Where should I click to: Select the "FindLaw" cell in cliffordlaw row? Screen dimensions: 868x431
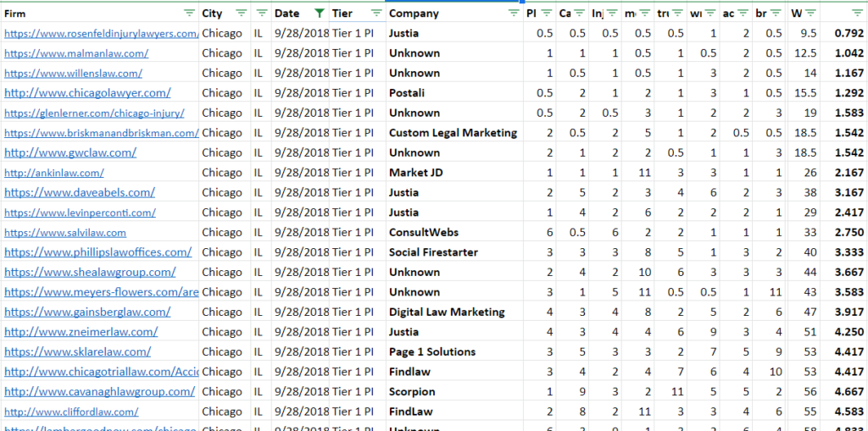[x=411, y=412]
